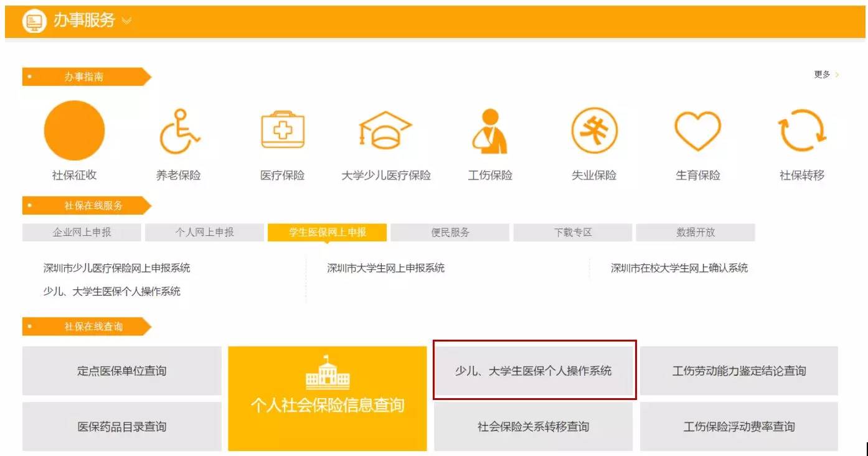Click the 社保转移 label text
The image size is (868, 456).
click(x=802, y=175)
